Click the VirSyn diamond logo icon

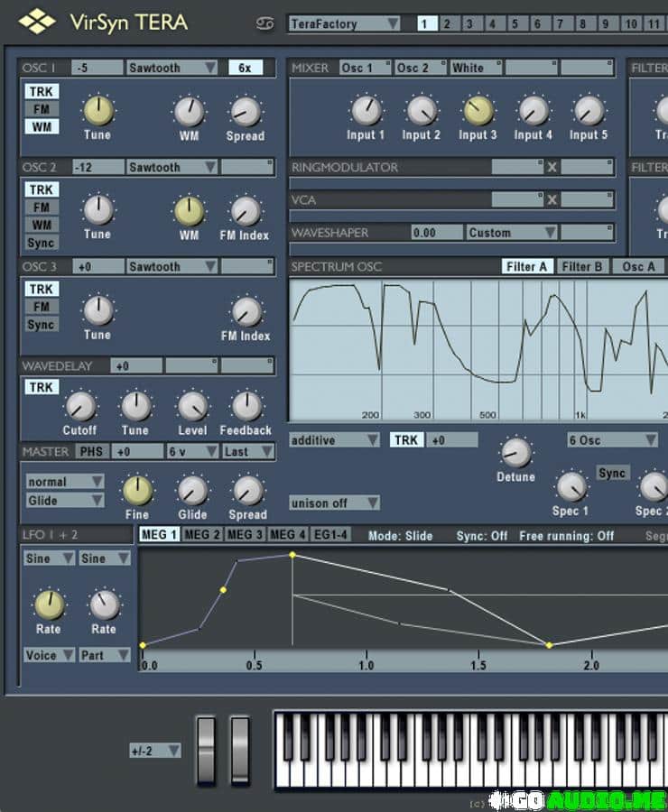(x=37, y=22)
